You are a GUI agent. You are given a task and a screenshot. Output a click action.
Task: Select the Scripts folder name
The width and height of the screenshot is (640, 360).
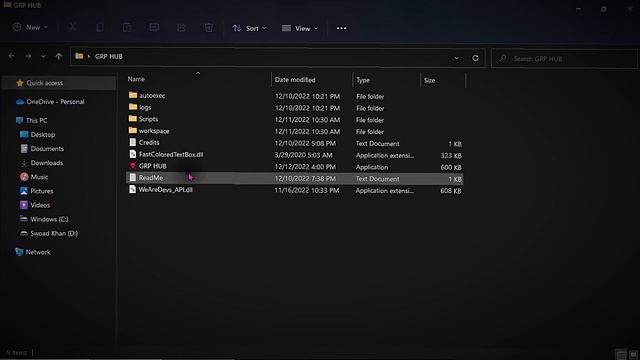click(149, 119)
